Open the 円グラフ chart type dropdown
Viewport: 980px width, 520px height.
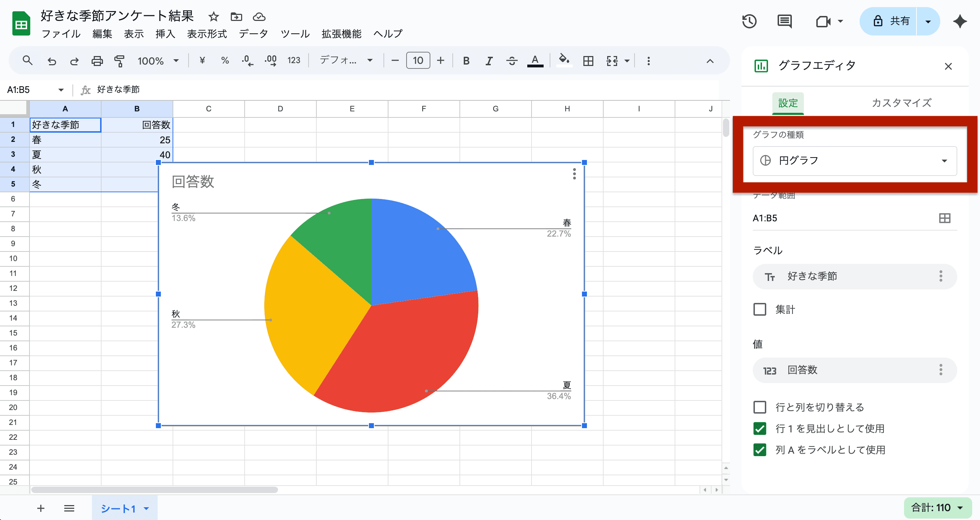tap(854, 161)
